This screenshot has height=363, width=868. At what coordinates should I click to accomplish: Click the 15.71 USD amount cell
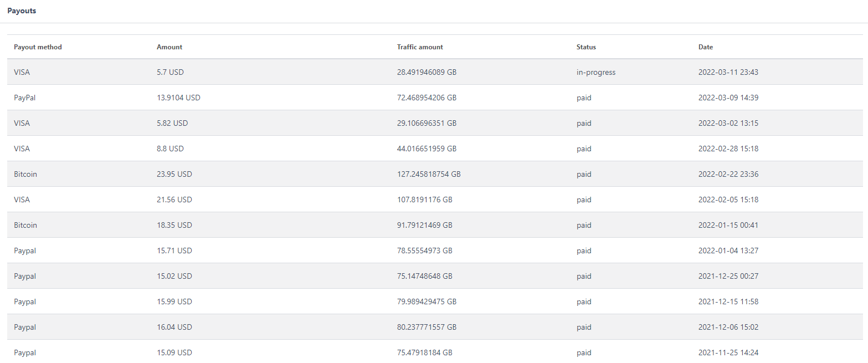coord(174,250)
